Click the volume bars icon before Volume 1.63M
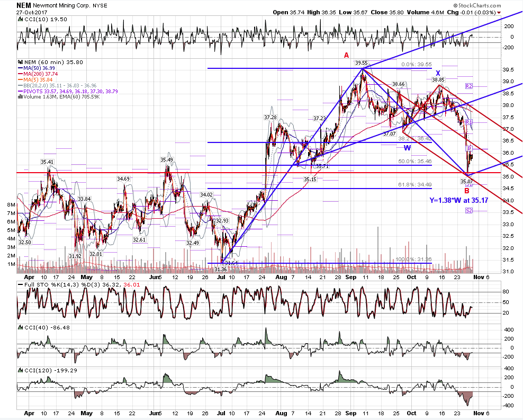 [x=20, y=97]
